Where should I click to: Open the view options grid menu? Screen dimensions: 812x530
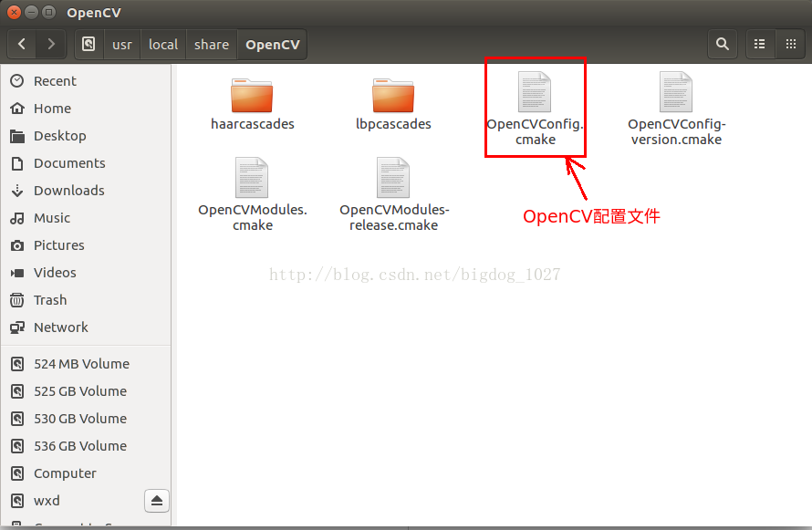790,44
